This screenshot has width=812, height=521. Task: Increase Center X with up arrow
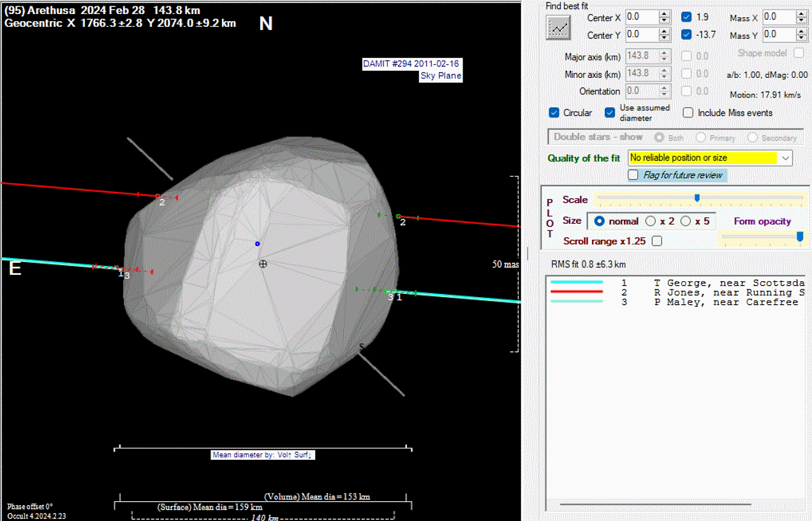664,14
